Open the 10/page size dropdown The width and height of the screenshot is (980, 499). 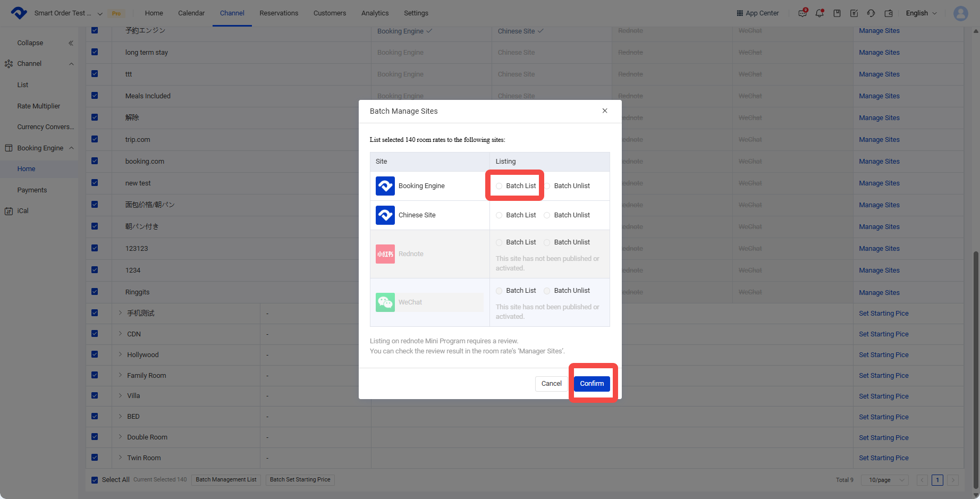click(x=885, y=480)
